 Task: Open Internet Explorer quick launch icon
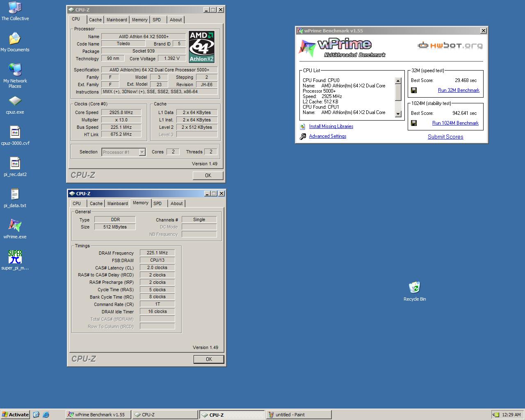46,415
